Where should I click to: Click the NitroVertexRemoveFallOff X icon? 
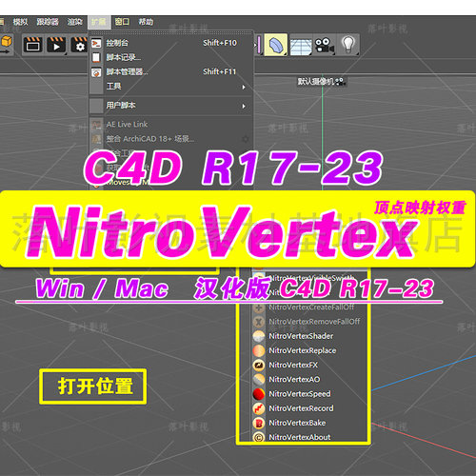coord(259,322)
